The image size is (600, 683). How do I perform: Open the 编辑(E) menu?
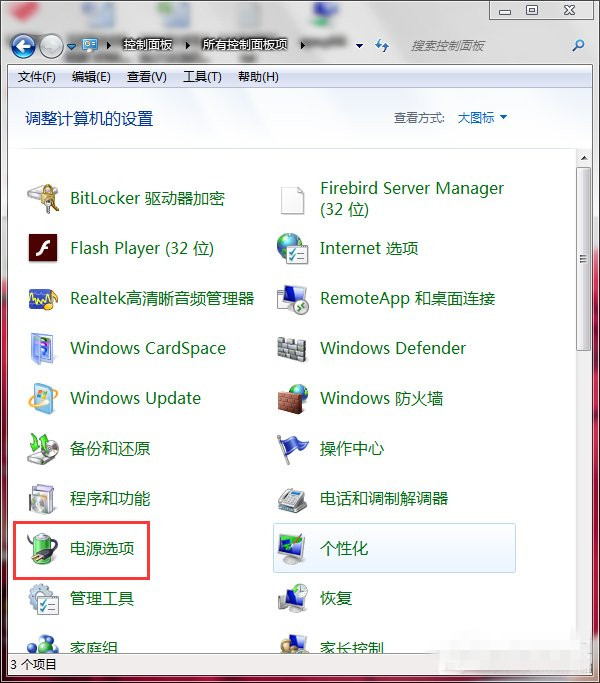tap(91, 77)
